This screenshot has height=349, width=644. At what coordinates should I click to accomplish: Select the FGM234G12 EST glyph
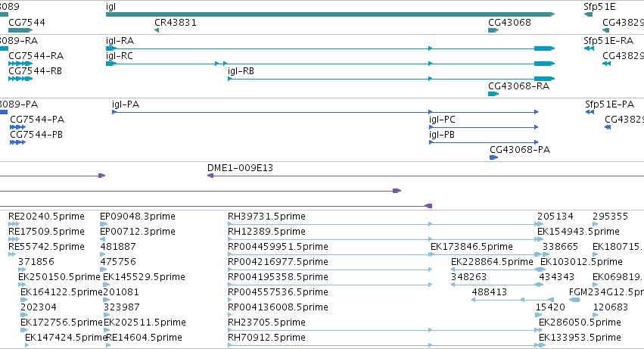point(574,300)
